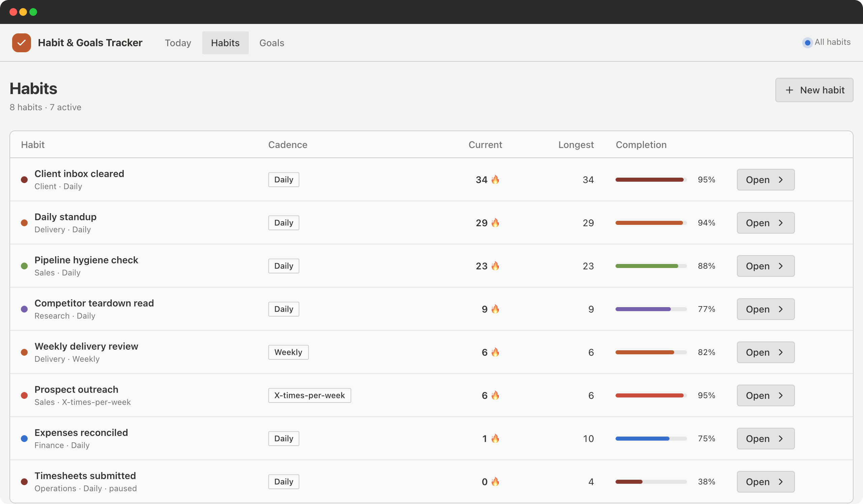The width and height of the screenshot is (863, 504).
Task: Click the 88% completion bar for Pipeline hygiene check
Action: click(651, 266)
